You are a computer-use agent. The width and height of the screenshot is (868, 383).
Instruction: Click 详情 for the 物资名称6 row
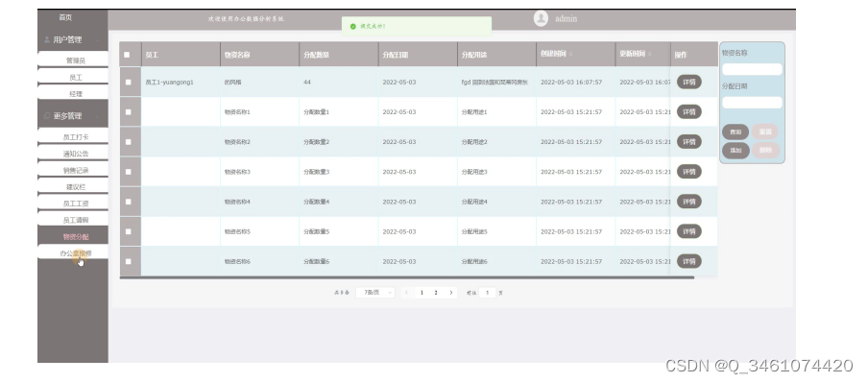click(689, 261)
